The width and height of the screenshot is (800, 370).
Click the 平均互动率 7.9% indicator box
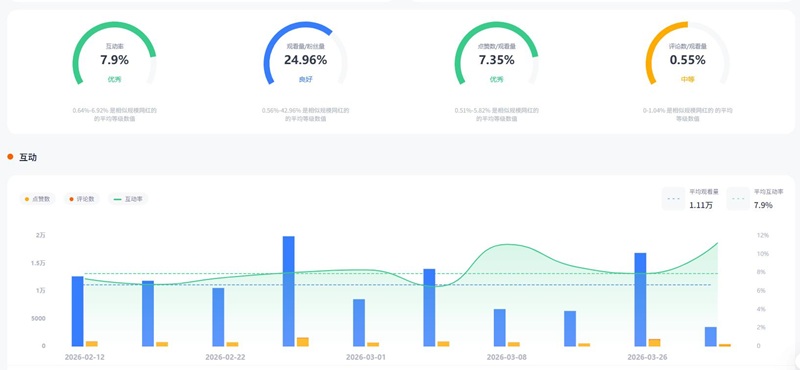756,199
